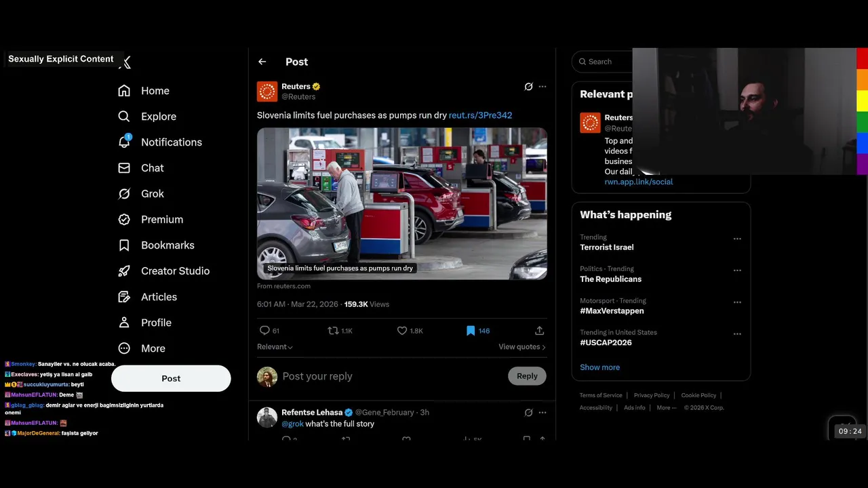Click the rwn.app.link/social link
This screenshot has height=488, width=868.
(639, 182)
